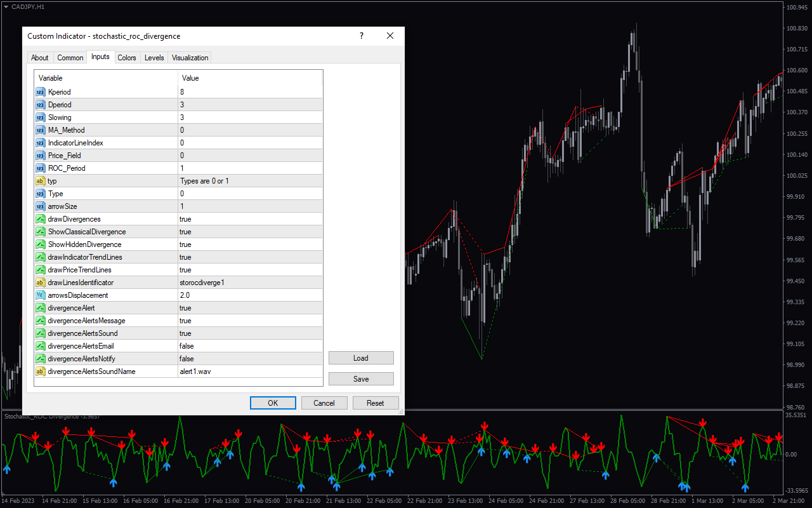Click the divergenceAlertsSound boolean icon
Viewport: 812px width, 508px height.
point(41,333)
